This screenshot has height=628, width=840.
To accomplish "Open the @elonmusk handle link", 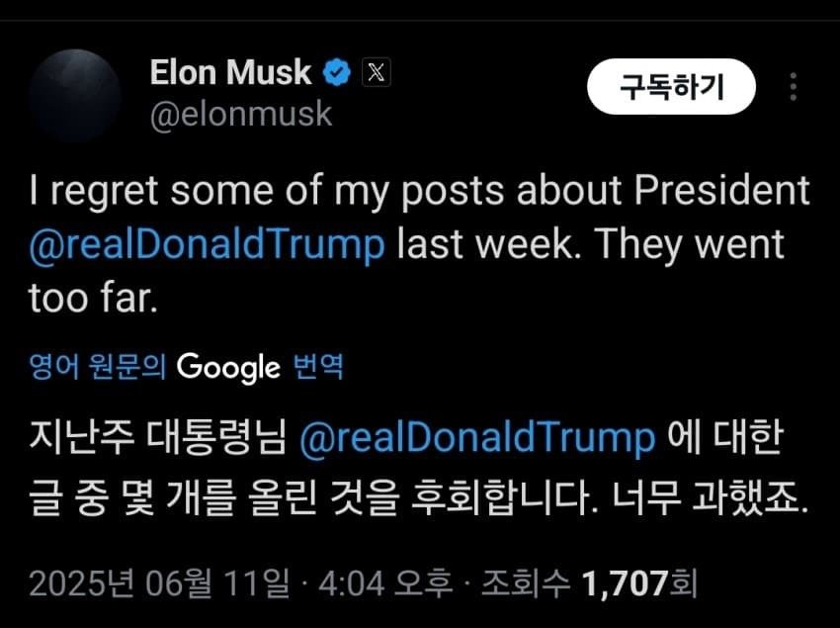I will [x=240, y=115].
